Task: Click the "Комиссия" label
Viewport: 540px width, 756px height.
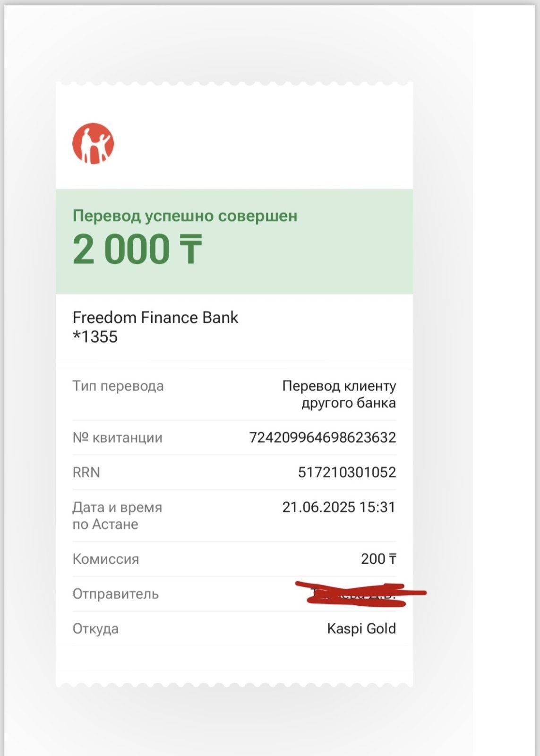Action: pyautogui.click(x=105, y=559)
